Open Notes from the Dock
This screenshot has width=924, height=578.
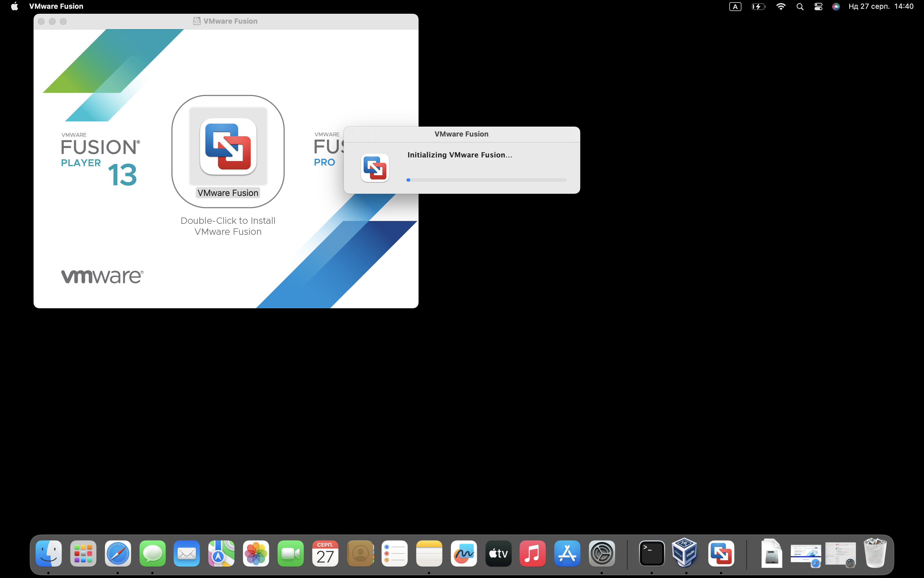coord(429,553)
